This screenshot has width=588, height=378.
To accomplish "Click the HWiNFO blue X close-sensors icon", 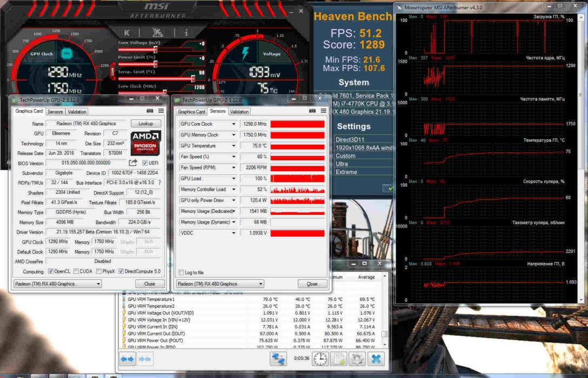I will coord(377,359).
